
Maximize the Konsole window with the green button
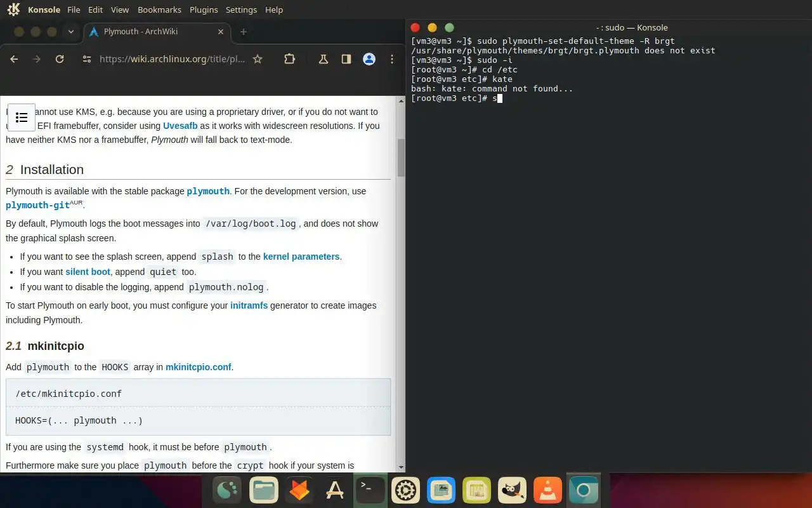tap(449, 27)
